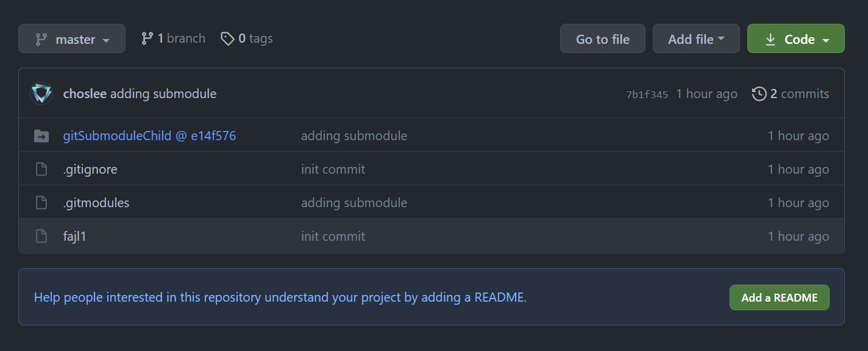Click the Go to file button
The width and height of the screenshot is (868, 351).
(603, 39)
